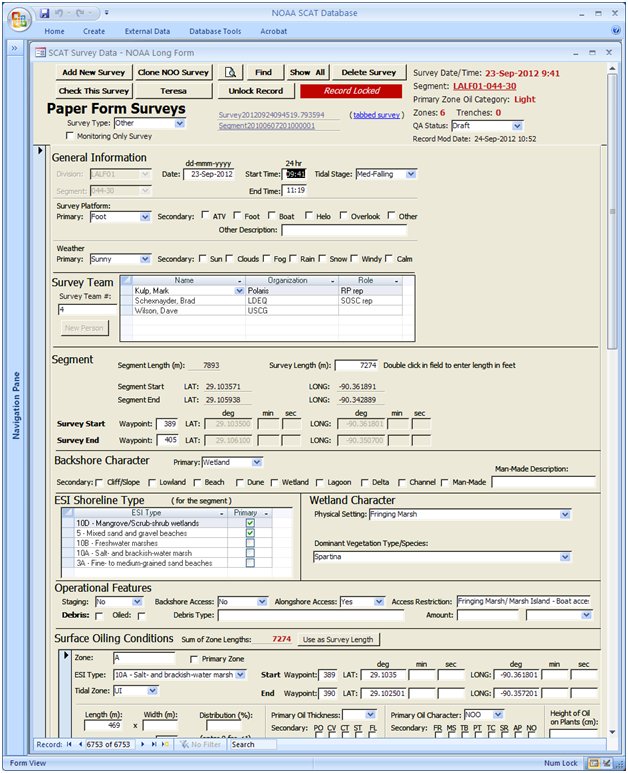
Task: Click the Survey Length field
Action: [x=356, y=365]
